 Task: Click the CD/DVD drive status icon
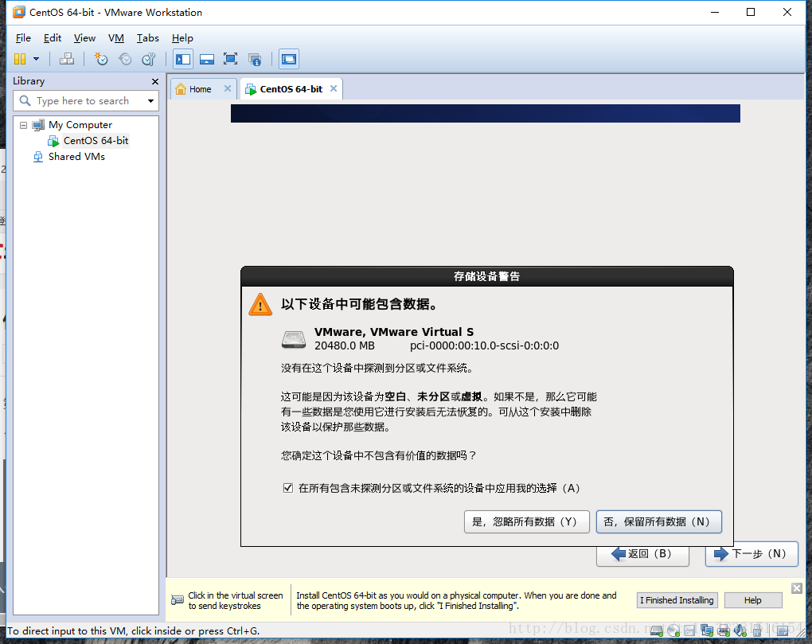click(673, 630)
